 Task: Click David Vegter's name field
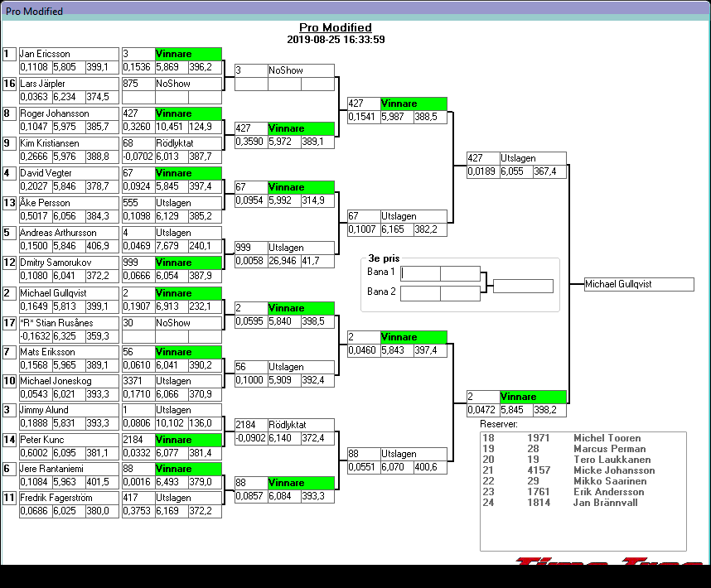pos(69,173)
